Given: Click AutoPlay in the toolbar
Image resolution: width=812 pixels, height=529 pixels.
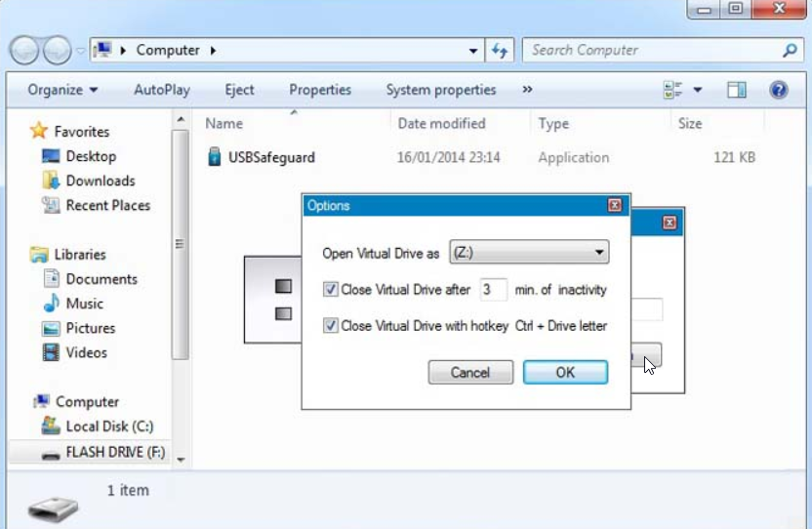Looking at the screenshot, I should (x=162, y=90).
